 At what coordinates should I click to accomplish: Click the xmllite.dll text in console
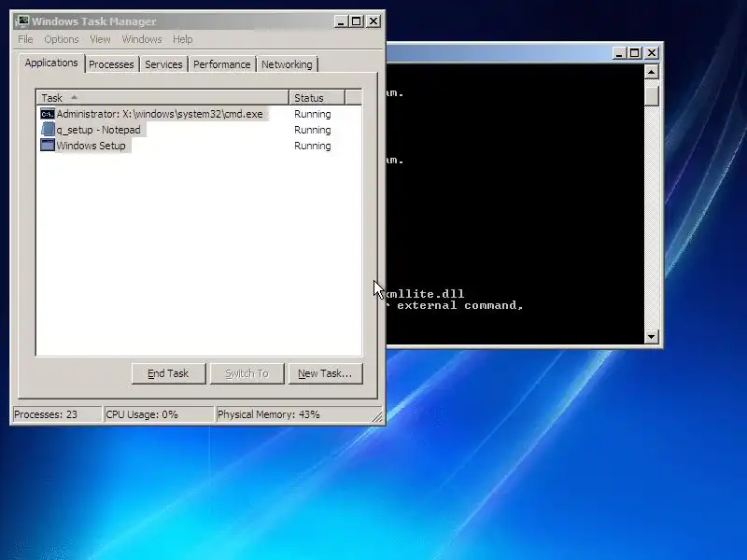(425, 294)
